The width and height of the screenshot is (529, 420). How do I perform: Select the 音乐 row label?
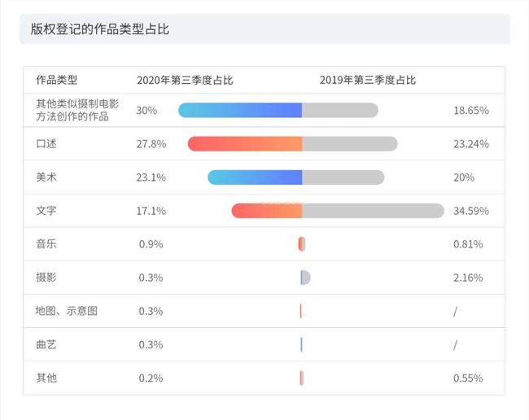(46, 244)
